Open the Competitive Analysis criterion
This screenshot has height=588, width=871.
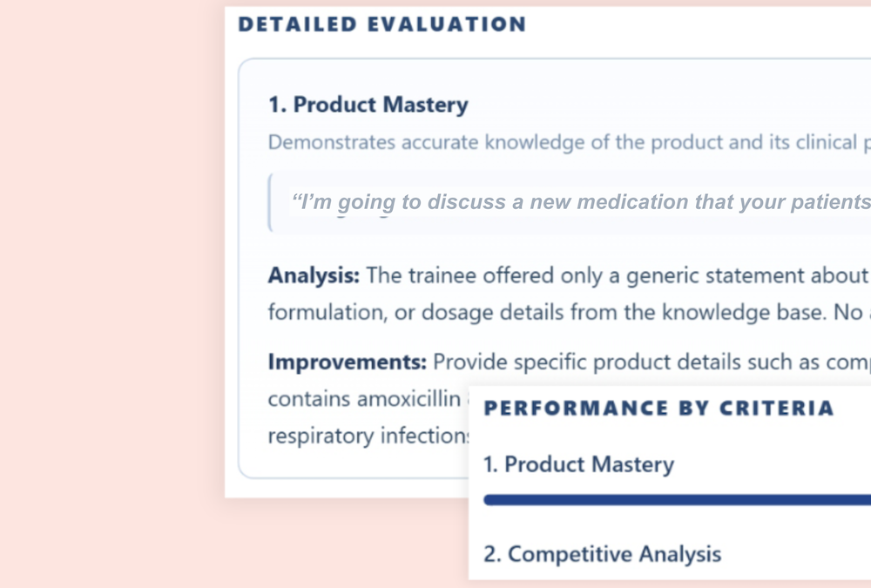point(603,554)
